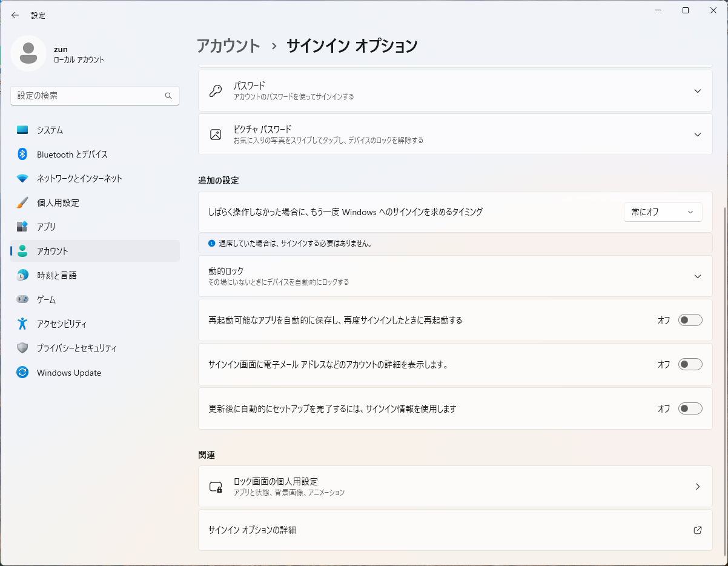Viewport: 728px width, 566px height.
Task: Click the zun user avatar icon
Action: [x=28, y=53]
